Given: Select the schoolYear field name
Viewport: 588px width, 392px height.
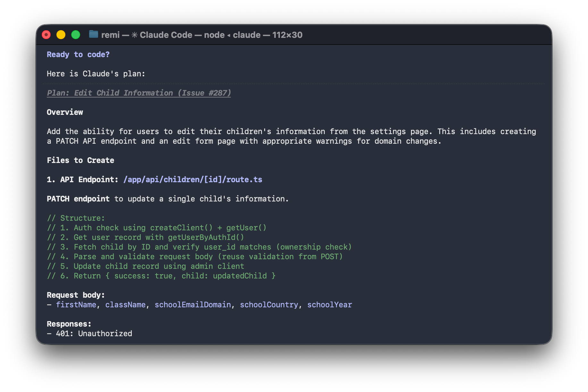Looking at the screenshot, I should point(330,305).
